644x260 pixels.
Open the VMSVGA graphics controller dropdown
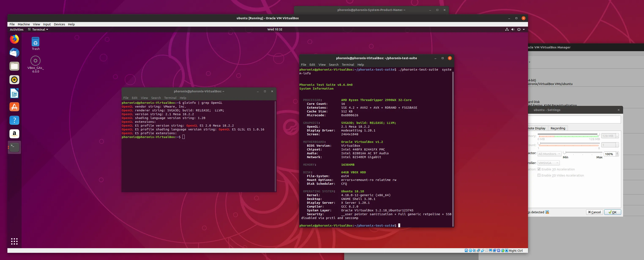(x=548, y=163)
